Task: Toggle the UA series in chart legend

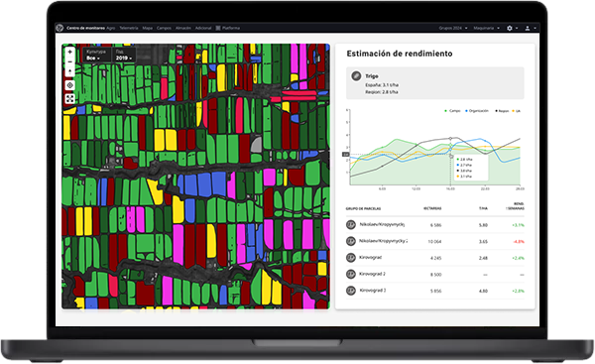Action: point(517,111)
